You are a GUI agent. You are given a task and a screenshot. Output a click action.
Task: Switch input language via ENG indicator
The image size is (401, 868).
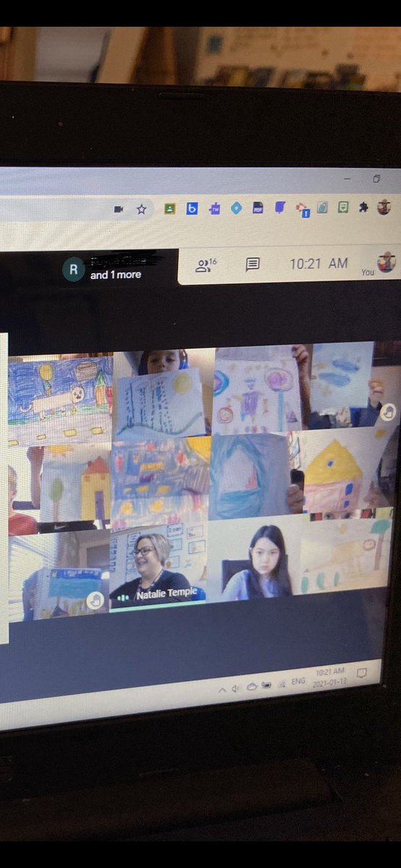(298, 681)
